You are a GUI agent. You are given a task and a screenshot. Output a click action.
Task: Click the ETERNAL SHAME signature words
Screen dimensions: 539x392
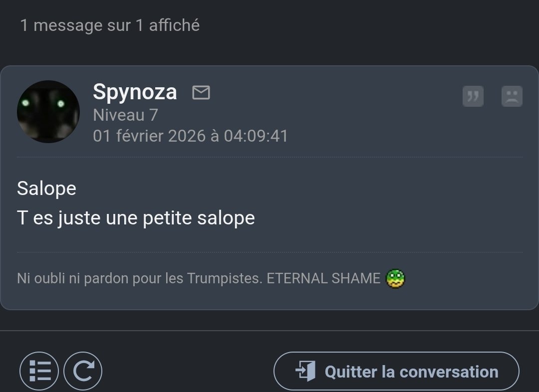click(x=323, y=278)
